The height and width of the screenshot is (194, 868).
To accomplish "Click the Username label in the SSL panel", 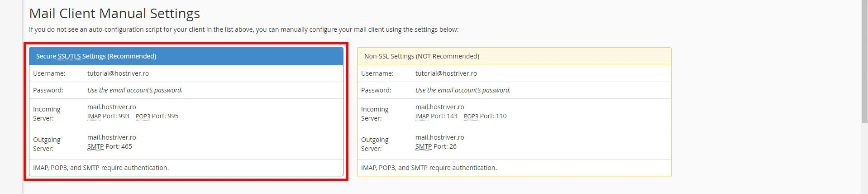I will tap(49, 73).
